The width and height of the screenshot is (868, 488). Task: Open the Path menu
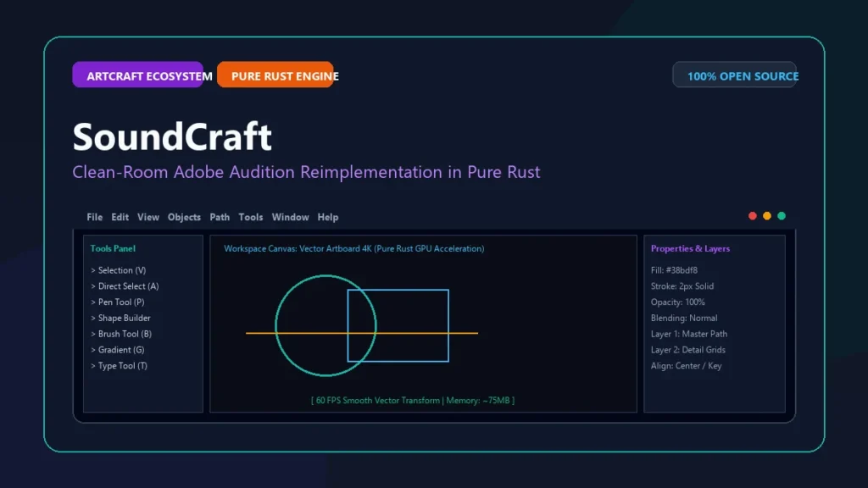(x=220, y=218)
